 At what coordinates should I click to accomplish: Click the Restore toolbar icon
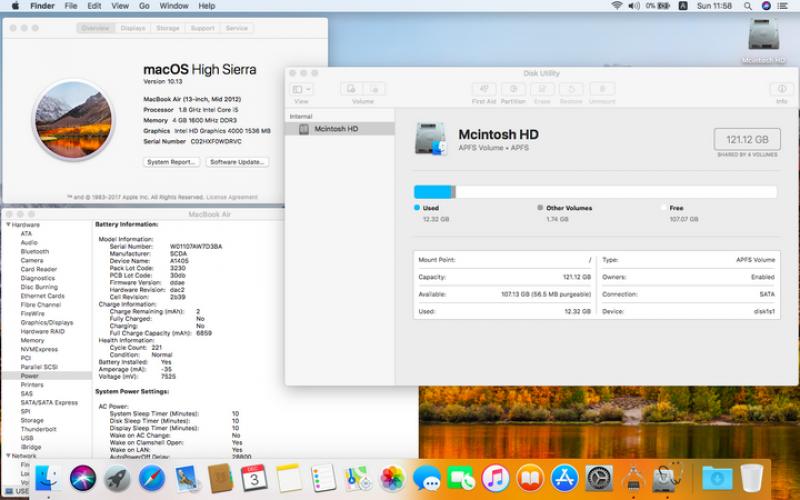click(x=571, y=89)
